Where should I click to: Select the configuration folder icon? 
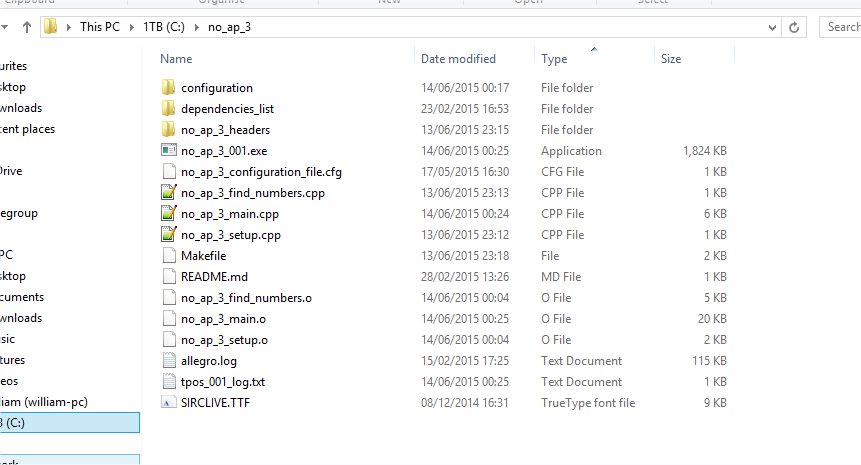coord(168,88)
